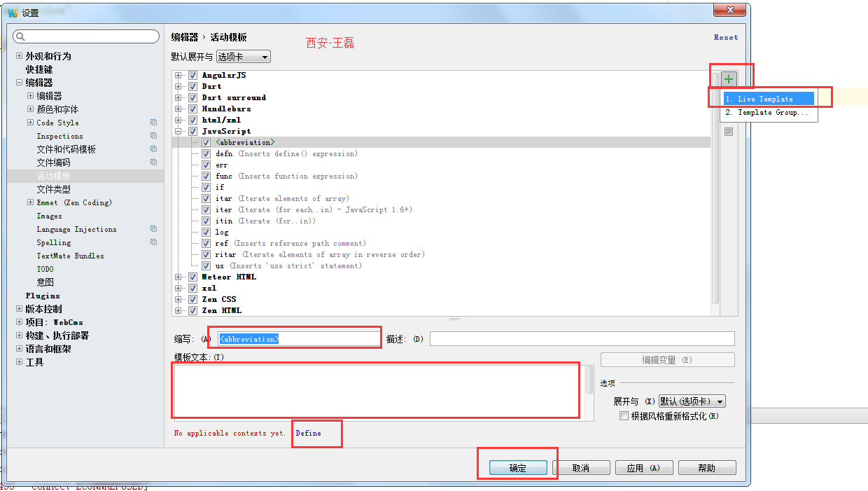Expand the AngularJS template group
The image size is (868, 491).
click(178, 75)
